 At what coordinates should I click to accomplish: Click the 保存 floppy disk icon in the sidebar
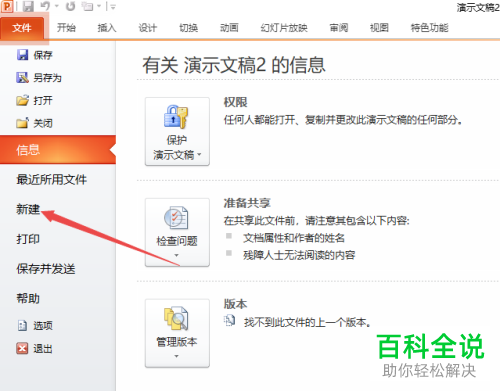(x=22, y=55)
